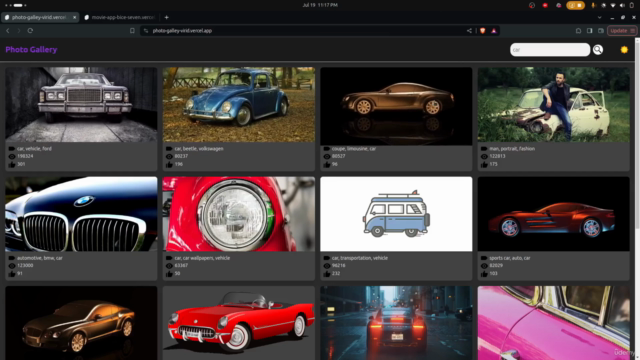The image size is (640, 360).
Task: Click tags text 'sports car, auto, car'
Action: coord(510,258)
